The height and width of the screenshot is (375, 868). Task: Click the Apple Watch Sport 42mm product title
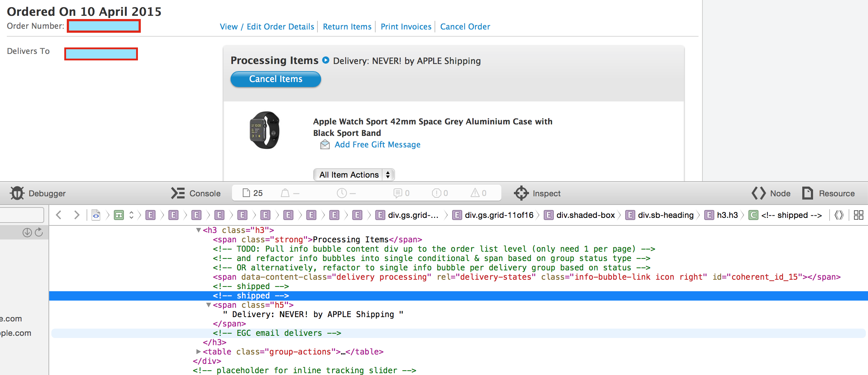click(433, 127)
